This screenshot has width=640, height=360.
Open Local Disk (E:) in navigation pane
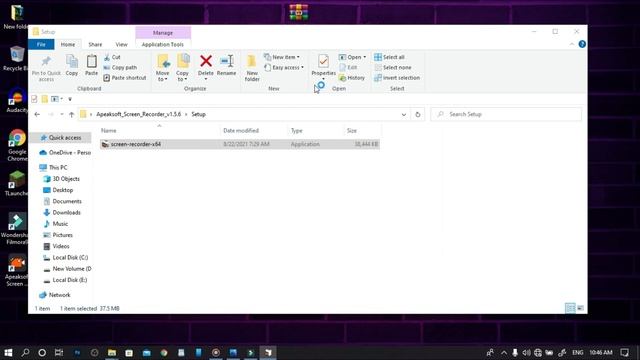(x=65, y=280)
